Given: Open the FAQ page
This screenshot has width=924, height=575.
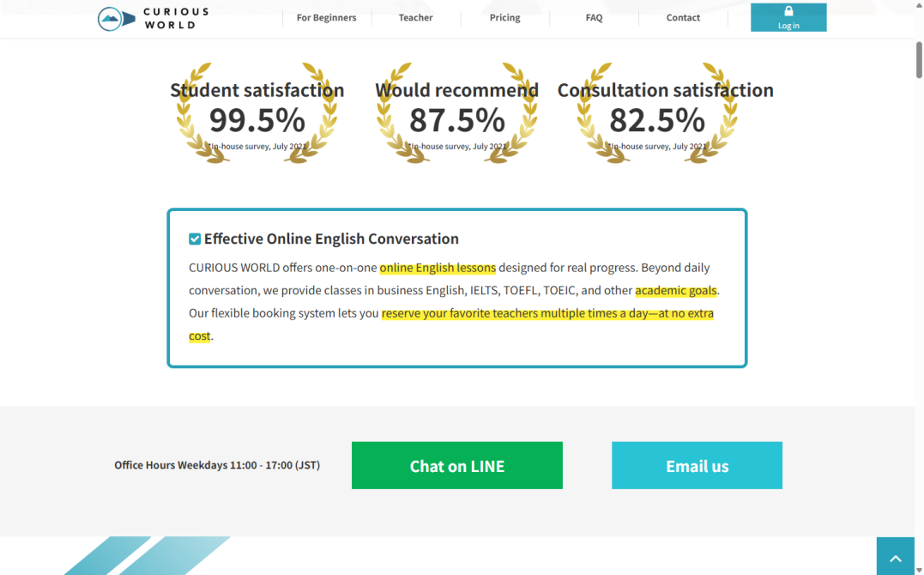Looking at the screenshot, I should 594,18.
